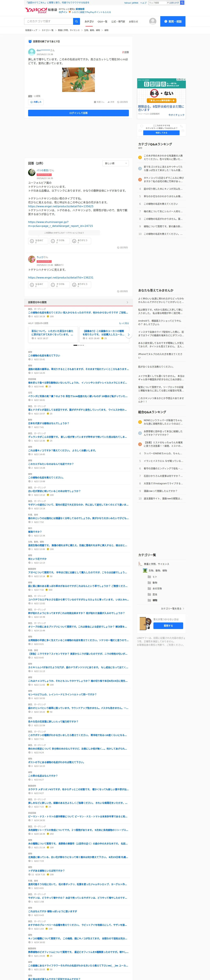Click the blue 質問・相談 button
The width and height of the screenshot is (210, 980).
[x=173, y=21]
